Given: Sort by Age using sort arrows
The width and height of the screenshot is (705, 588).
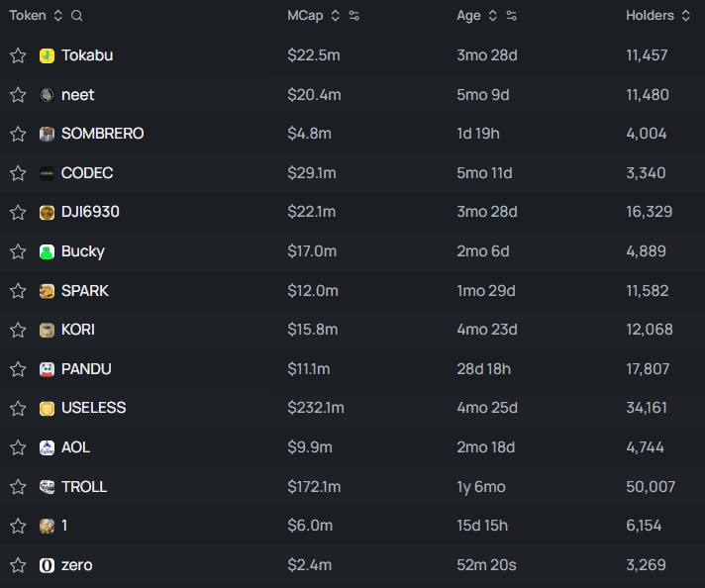Looking at the screenshot, I should click(x=492, y=16).
